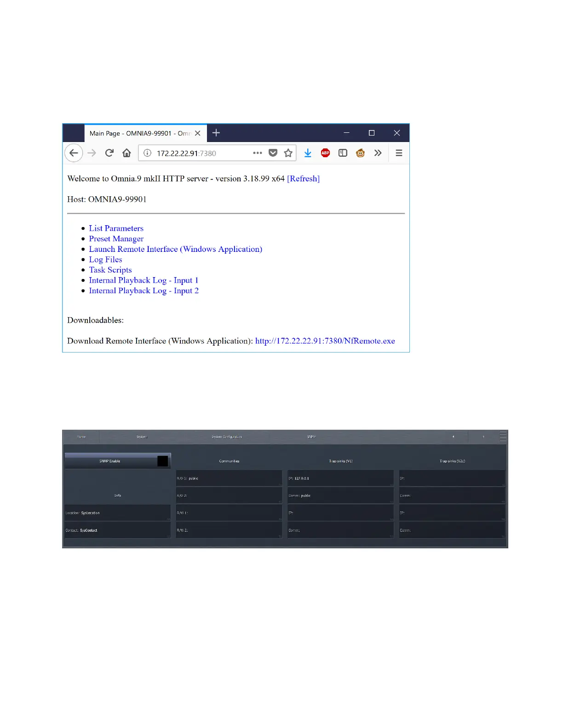Click the 'Communities' column header
This screenshot has width=563, height=728.
click(x=229, y=461)
